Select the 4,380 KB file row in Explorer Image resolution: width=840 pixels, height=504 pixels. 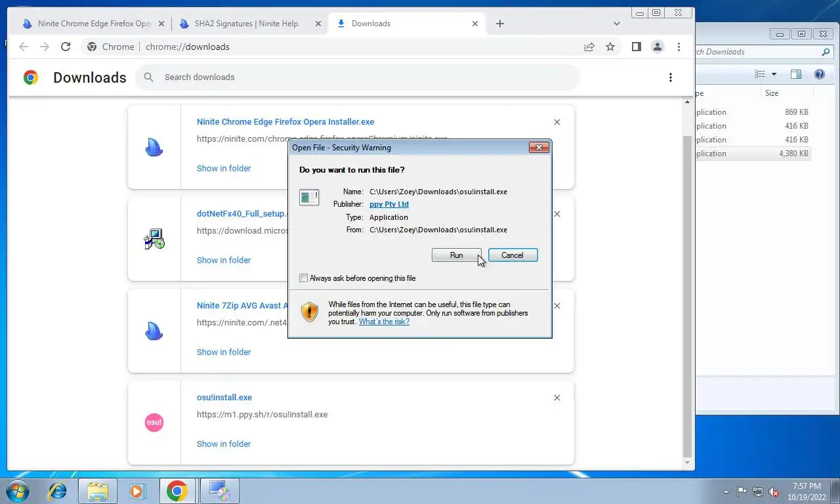753,154
